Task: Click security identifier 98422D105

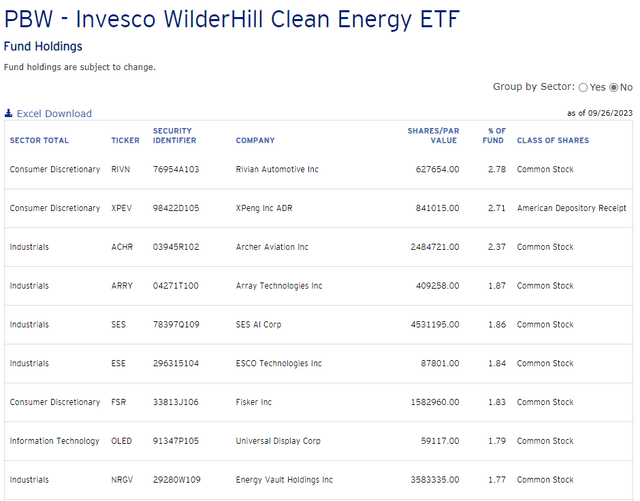Action: (176, 208)
